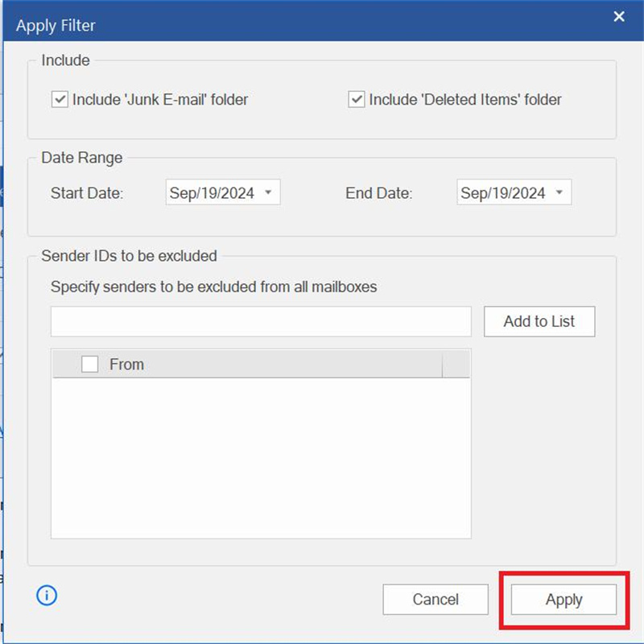644x644 pixels.
Task: Click the Include 'Deleted Items' folder label
Action: pos(465,99)
